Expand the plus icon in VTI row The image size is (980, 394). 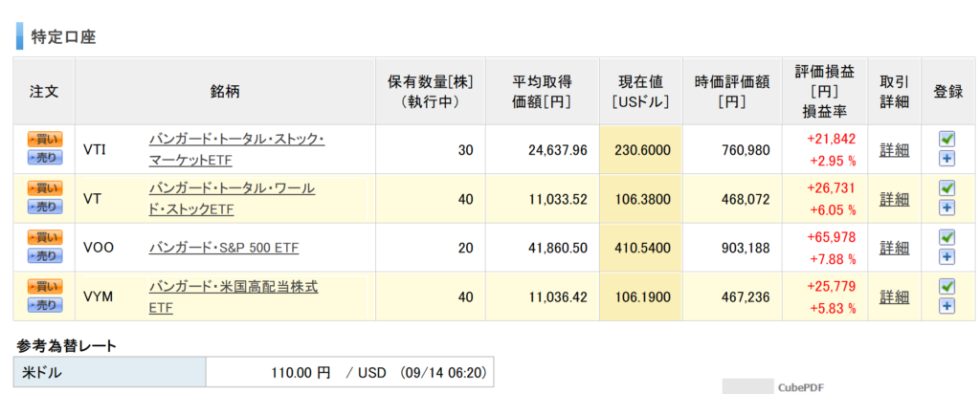tap(947, 159)
